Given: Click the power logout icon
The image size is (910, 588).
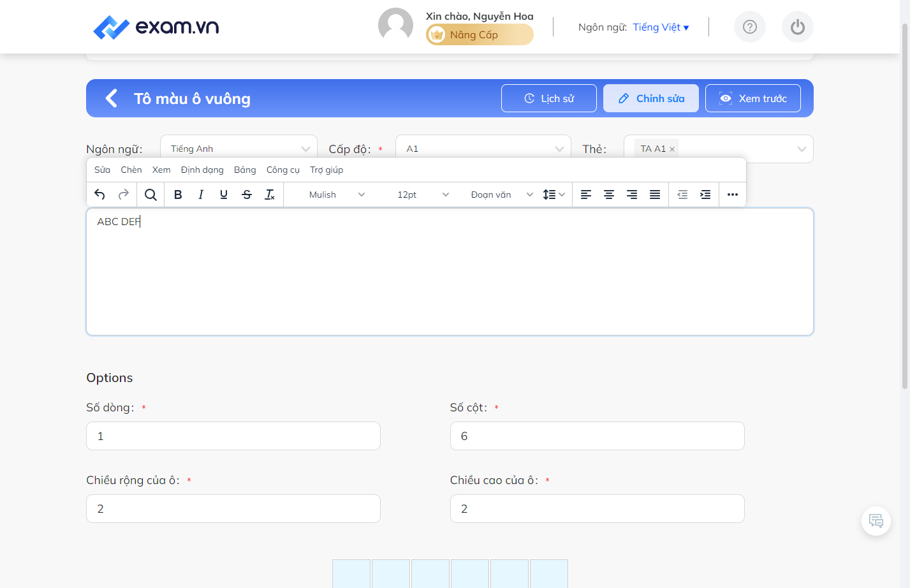Looking at the screenshot, I should pos(798,27).
